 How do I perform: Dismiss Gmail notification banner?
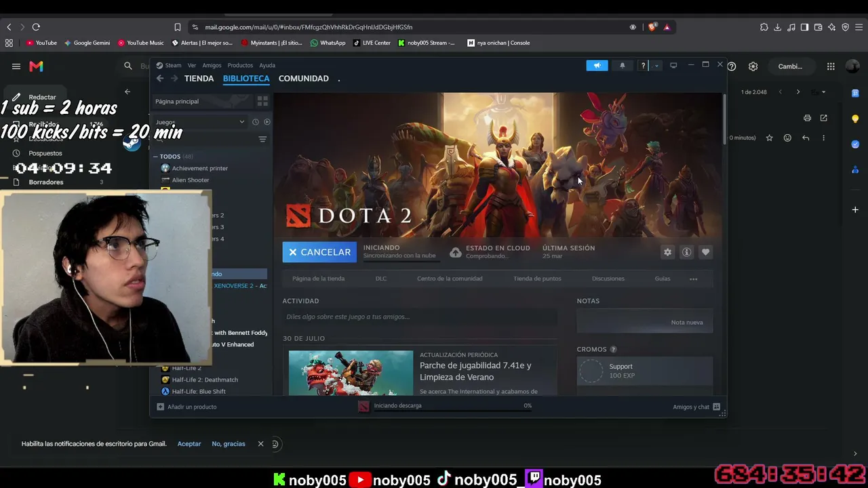pyautogui.click(x=260, y=444)
